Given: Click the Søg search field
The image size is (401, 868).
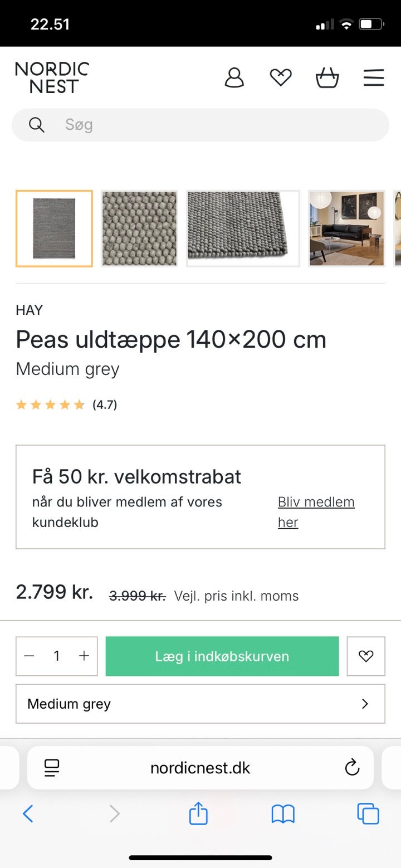Looking at the screenshot, I should pyautogui.click(x=212, y=125).
